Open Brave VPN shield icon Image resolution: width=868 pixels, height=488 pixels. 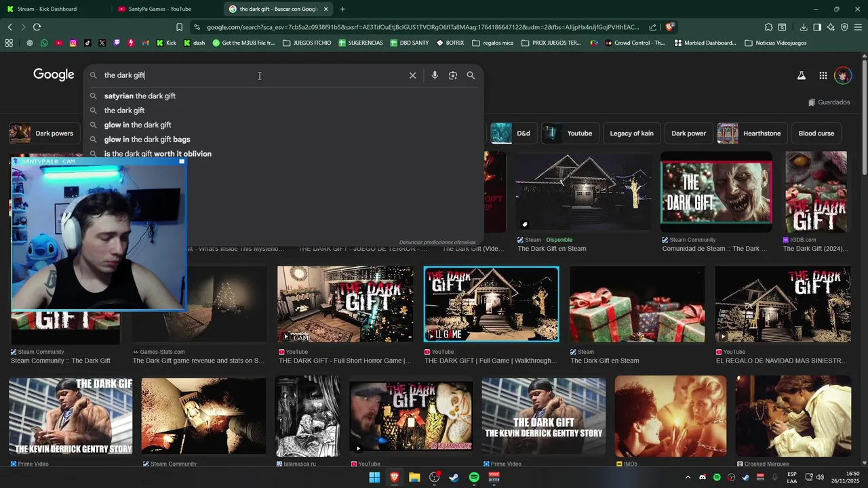(x=844, y=27)
